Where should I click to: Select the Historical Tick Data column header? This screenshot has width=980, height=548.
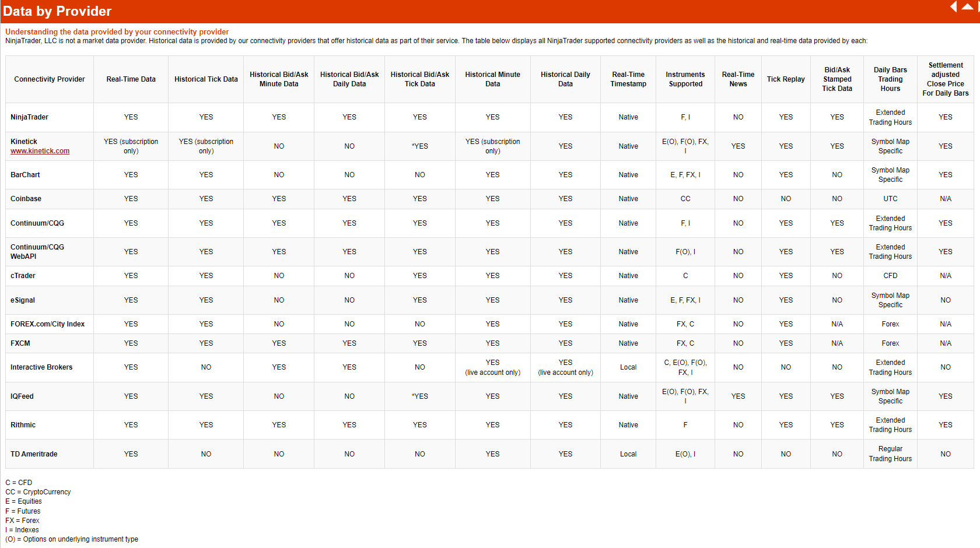(x=206, y=79)
